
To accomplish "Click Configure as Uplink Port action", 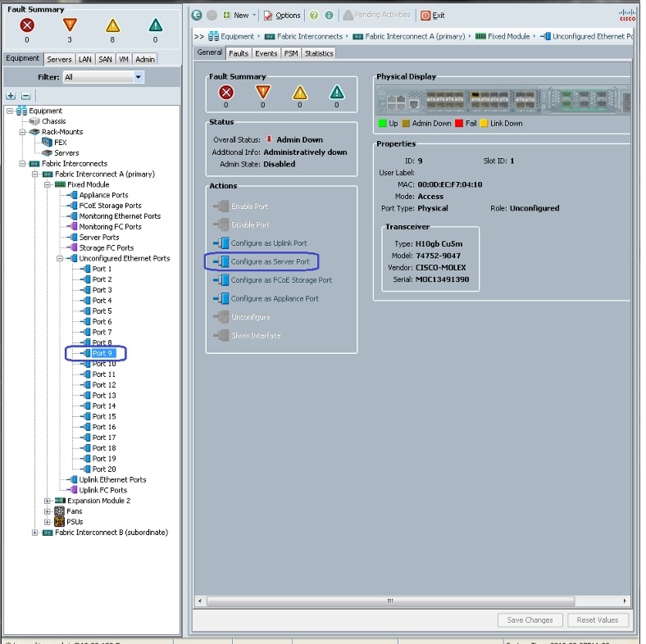I will 260,243.
